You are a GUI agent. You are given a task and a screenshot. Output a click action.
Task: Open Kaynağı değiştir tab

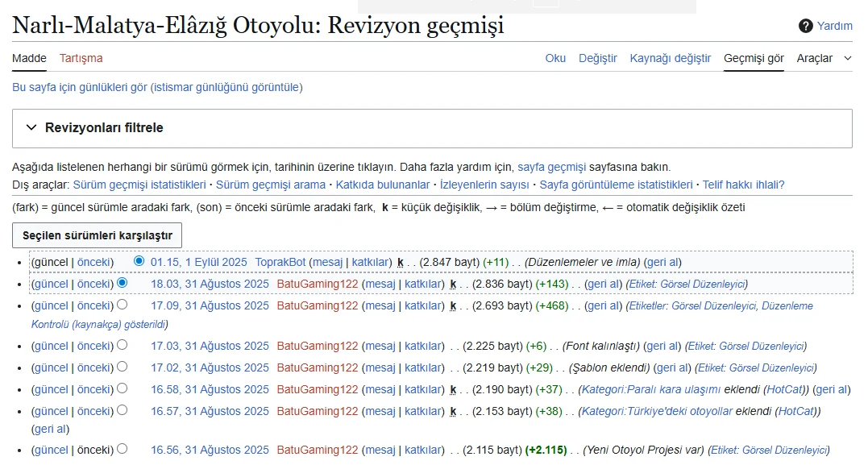point(670,58)
